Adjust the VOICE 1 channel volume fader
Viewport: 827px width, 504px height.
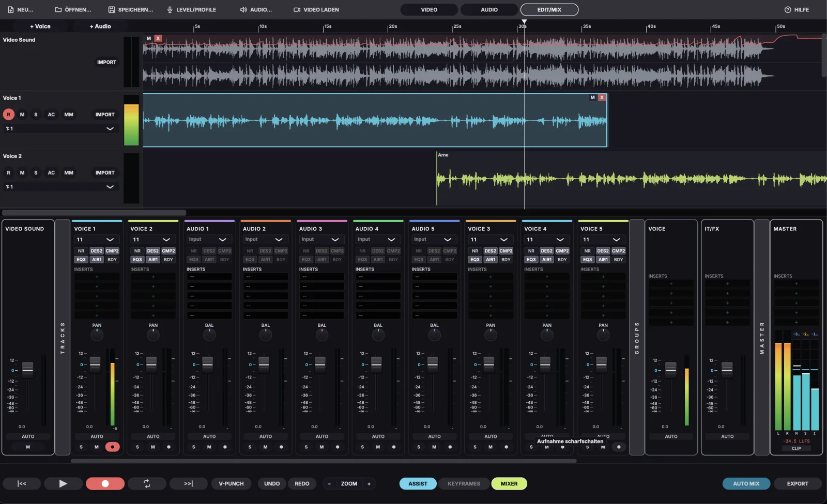point(95,365)
